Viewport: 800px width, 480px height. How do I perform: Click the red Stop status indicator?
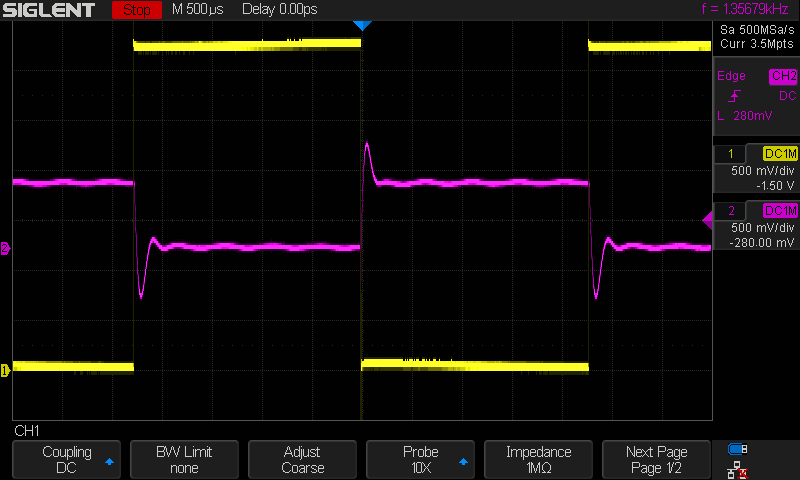137,10
